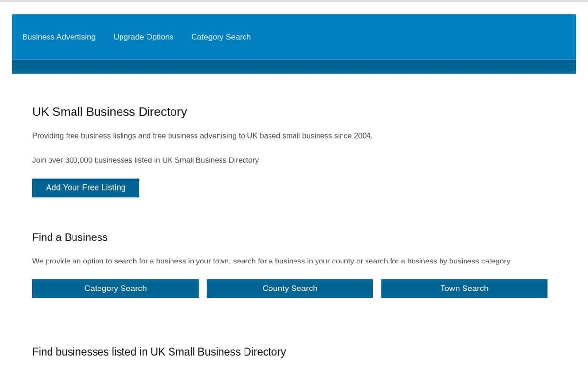Select the "Providing free business listings" paragraph
588x368 pixels.
point(202,136)
